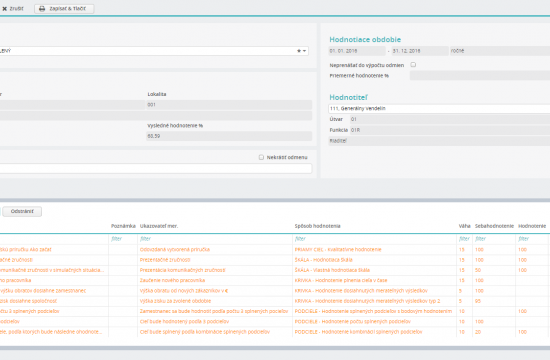This screenshot has width=550, height=360.
Task: Click the Lokalita field showing 001
Action: [229, 105]
